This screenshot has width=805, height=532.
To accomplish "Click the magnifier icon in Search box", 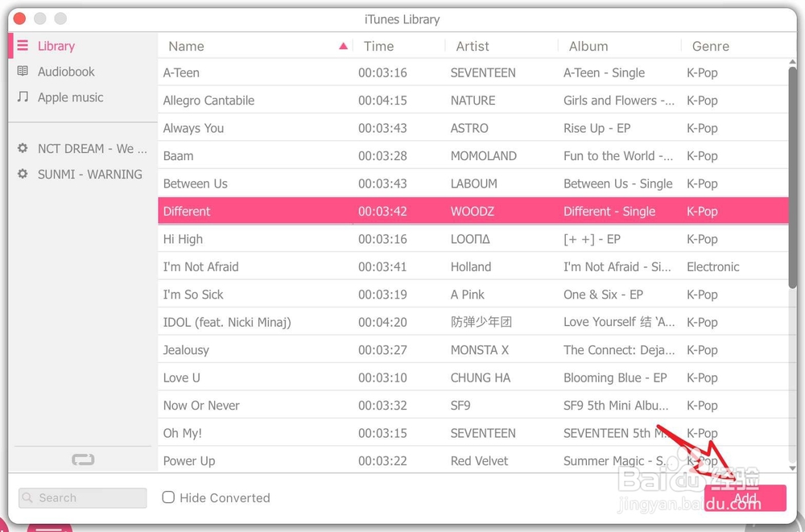I will (27, 497).
